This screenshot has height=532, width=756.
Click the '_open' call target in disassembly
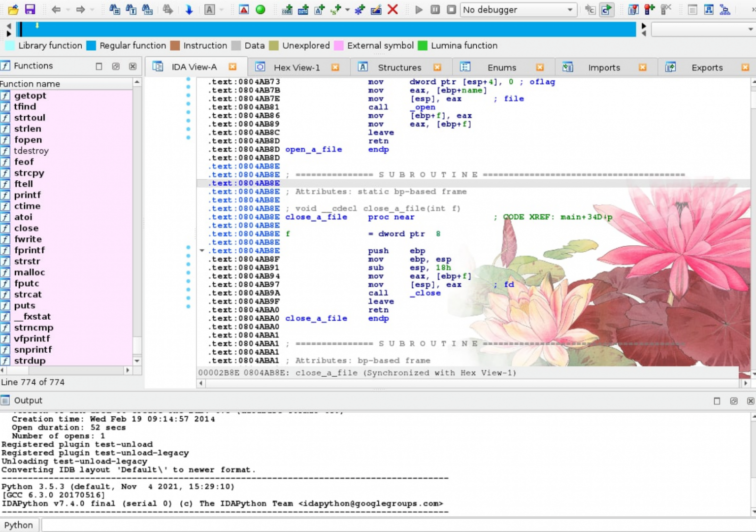[423, 107]
